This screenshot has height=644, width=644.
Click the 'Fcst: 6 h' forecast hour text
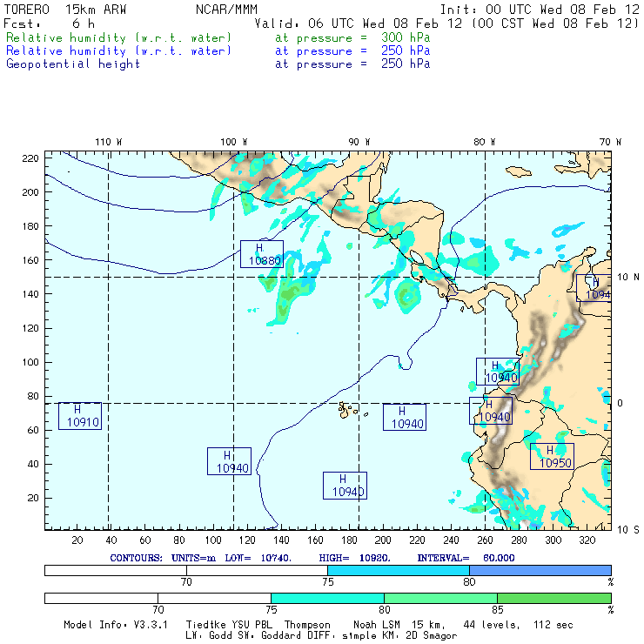pyautogui.click(x=49, y=23)
